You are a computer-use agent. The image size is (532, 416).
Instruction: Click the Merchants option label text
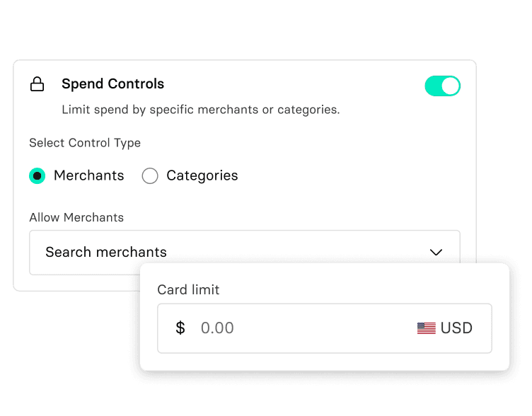tap(88, 175)
